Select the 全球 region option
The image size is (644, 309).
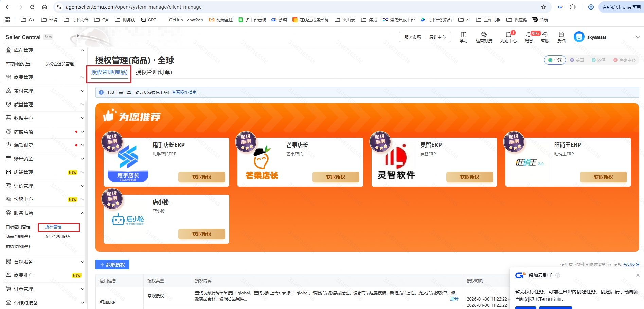point(555,60)
